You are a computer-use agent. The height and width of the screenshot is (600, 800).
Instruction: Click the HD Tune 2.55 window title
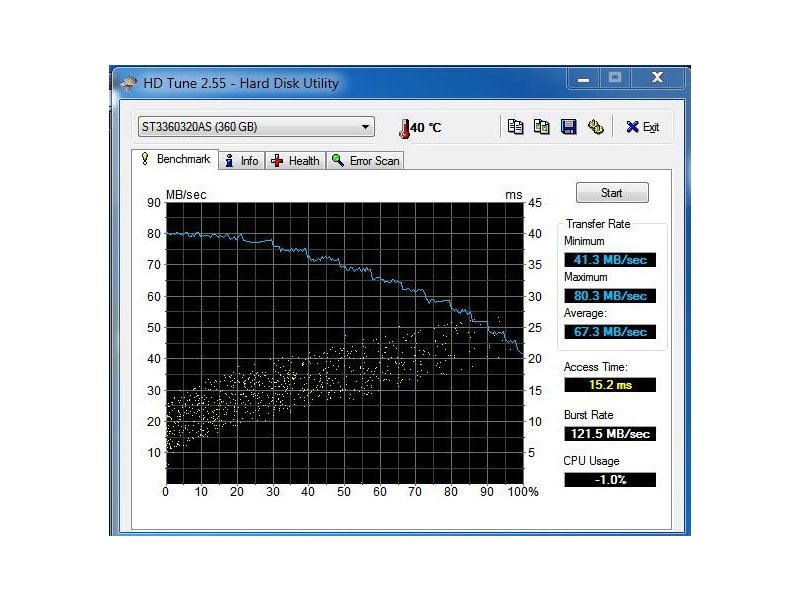[241, 83]
